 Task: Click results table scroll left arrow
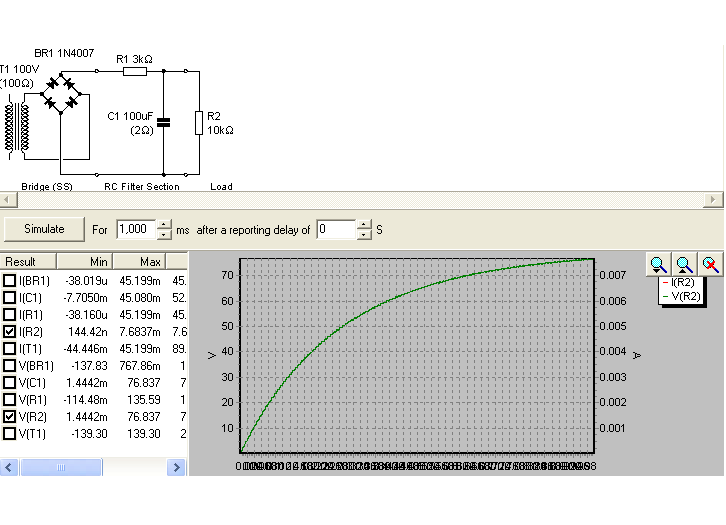9,467
